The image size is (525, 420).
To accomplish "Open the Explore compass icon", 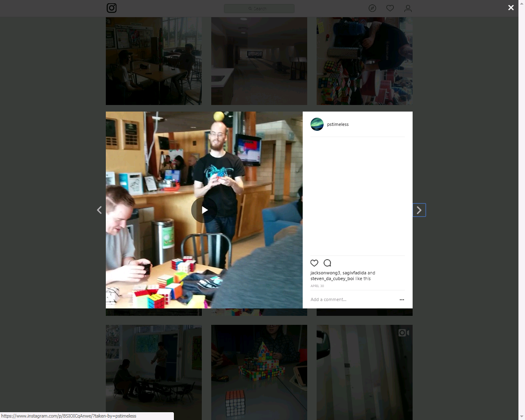I will [372, 8].
